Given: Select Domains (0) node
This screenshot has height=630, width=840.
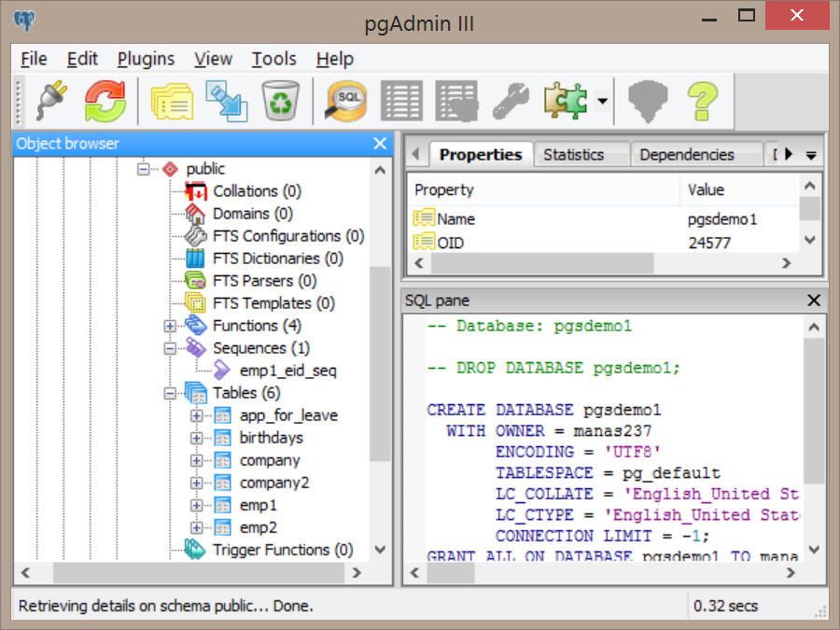Looking at the screenshot, I should click(252, 214).
